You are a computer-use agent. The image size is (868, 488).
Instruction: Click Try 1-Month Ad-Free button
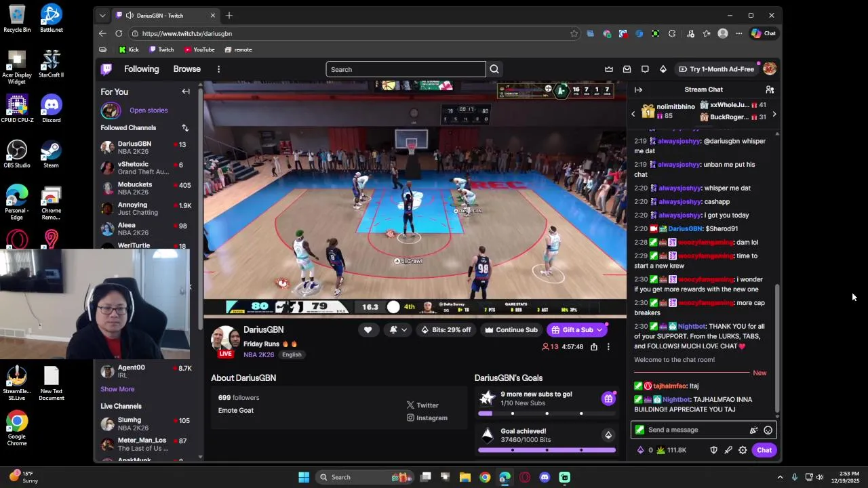click(x=715, y=69)
